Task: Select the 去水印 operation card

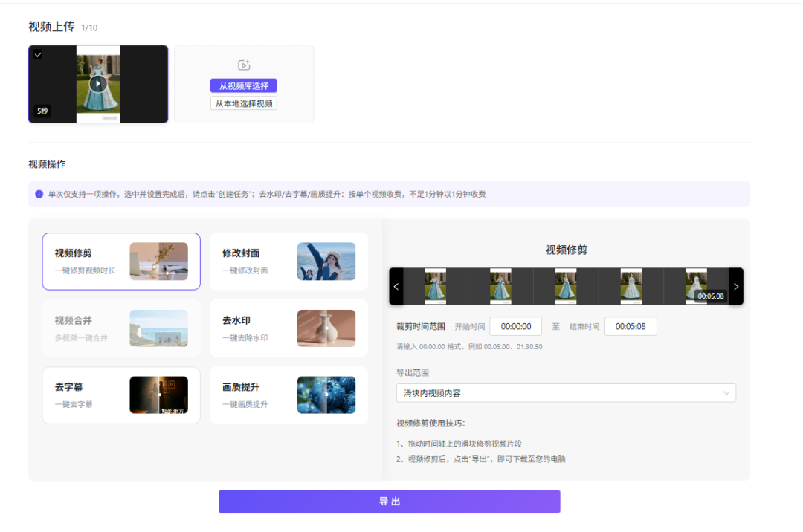Action: click(x=288, y=328)
